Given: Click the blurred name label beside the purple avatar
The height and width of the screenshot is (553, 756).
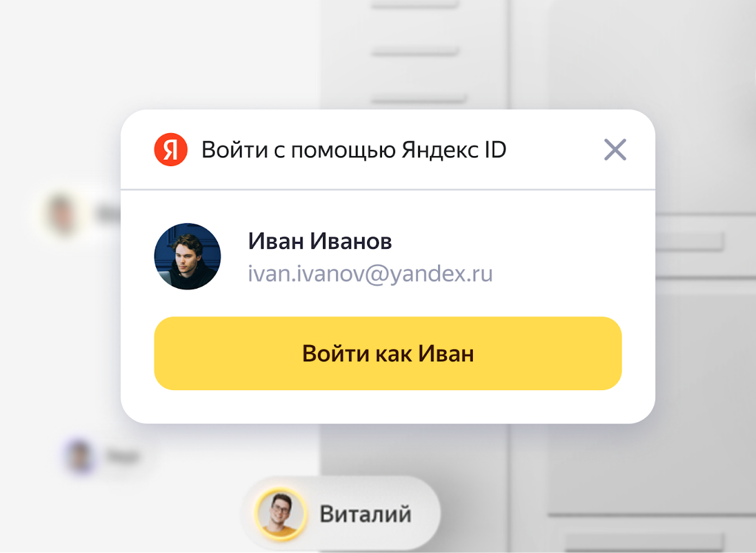Looking at the screenshot, I should pyautogui.click(x=123, y=457).
